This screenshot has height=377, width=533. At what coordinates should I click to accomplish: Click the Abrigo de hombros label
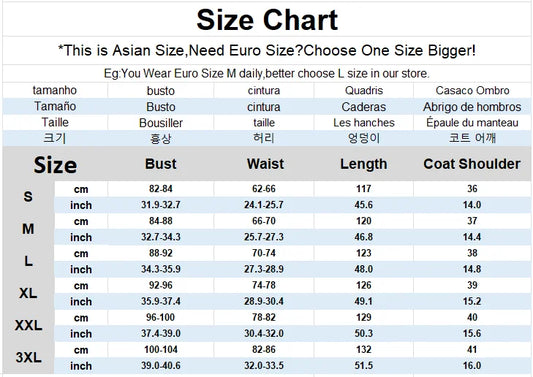(x=472, y=107)
